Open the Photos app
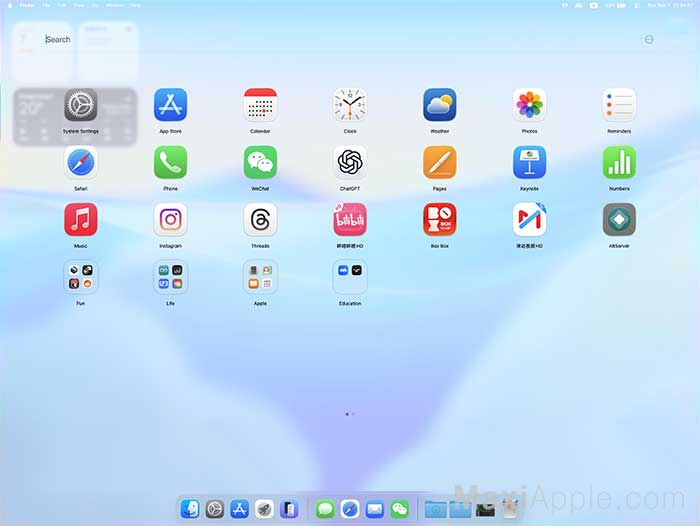The height and width of the screenshot is (526, 700). [x=529, y=105]
